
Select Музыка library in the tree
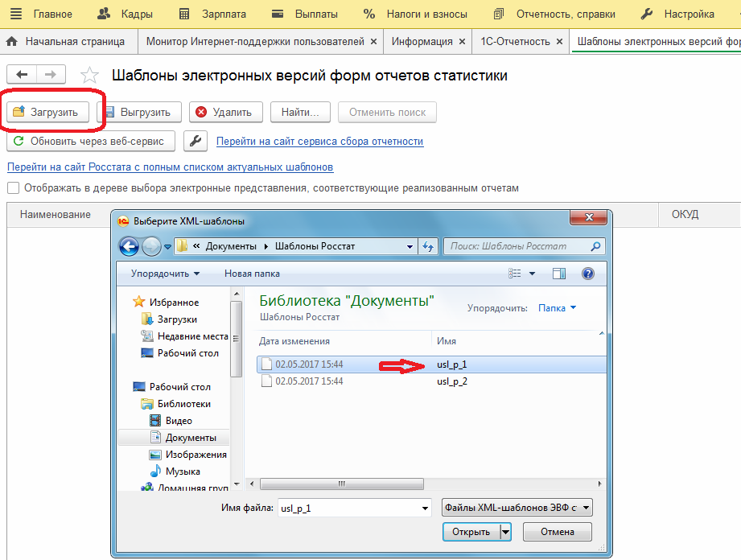175,471
